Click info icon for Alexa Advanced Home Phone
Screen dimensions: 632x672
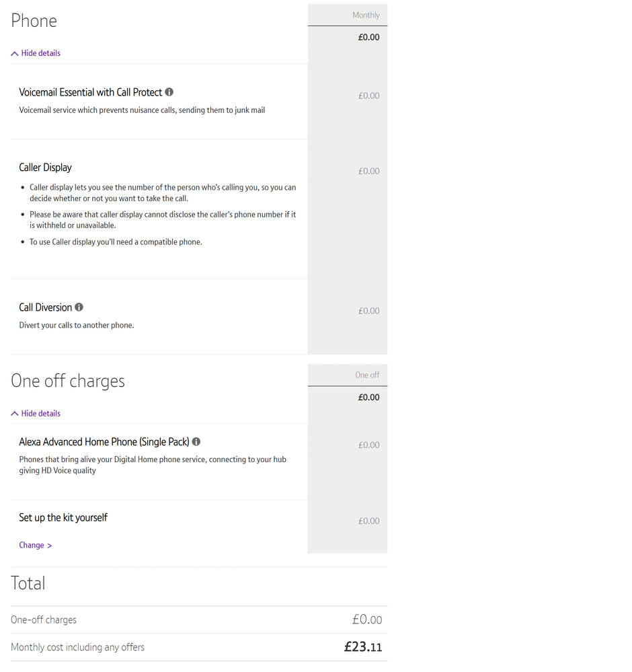[x=196, y=442]
